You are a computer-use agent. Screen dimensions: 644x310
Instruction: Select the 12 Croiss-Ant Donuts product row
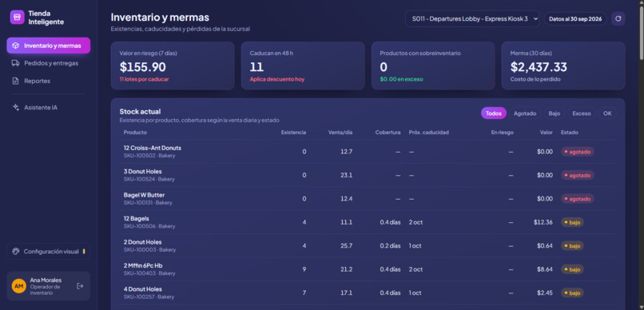click(368, 152)
